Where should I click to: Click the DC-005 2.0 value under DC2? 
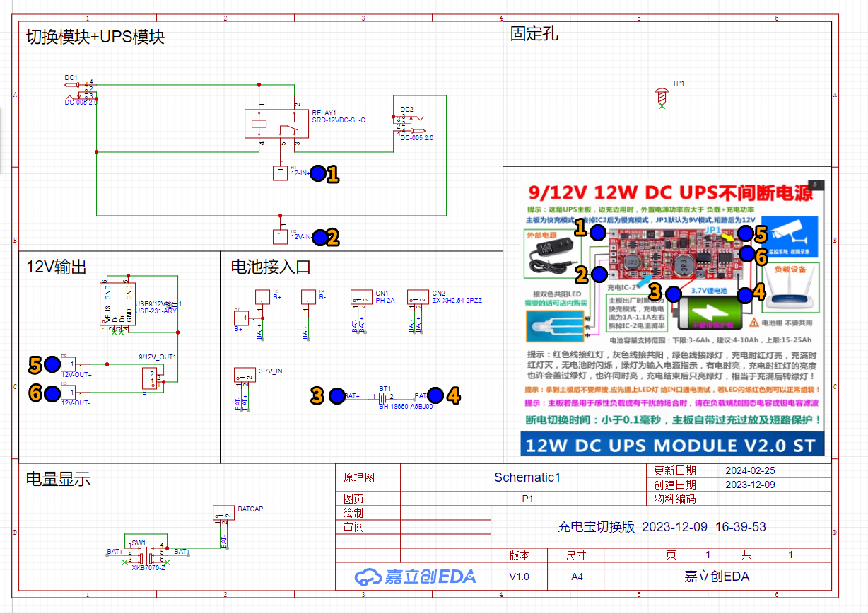(417, 138)
